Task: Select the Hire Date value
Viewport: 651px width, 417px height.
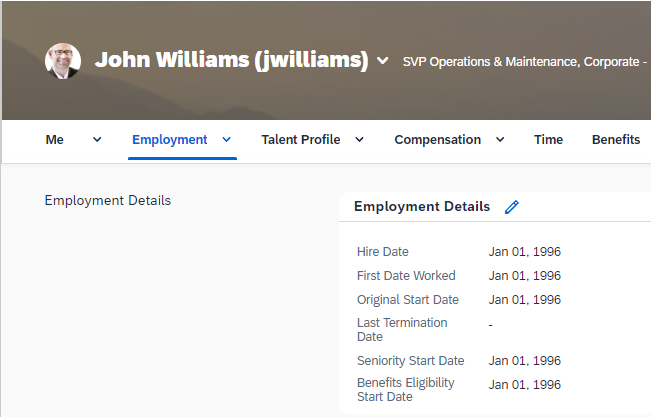Action: [x=524, y=252]
